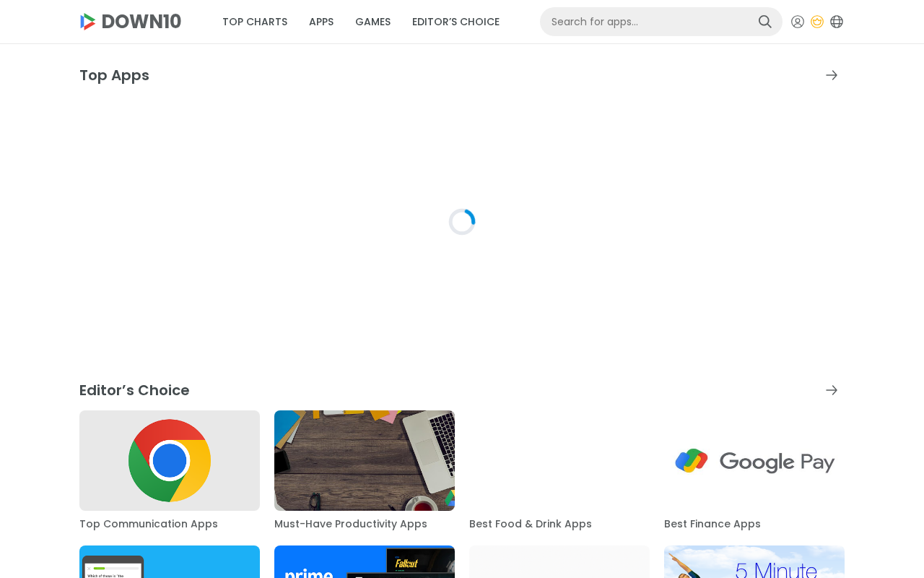The image size is (924, 578).
Task: Open the user account icon
Action: coord(798,22)
